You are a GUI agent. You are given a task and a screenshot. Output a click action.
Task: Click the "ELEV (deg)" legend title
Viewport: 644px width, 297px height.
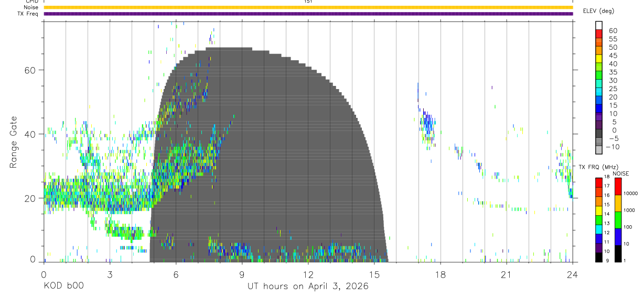pyautogui.click(x=598, y=11)
